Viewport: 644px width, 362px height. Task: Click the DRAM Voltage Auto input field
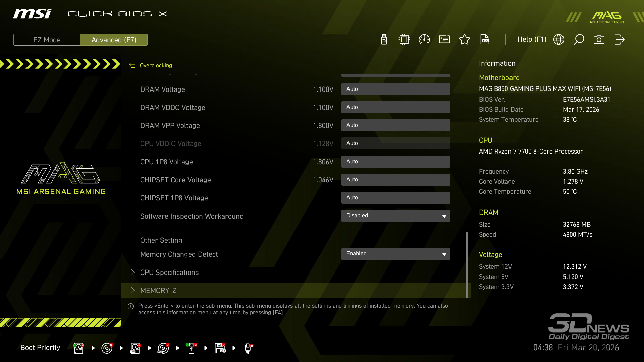396,89
